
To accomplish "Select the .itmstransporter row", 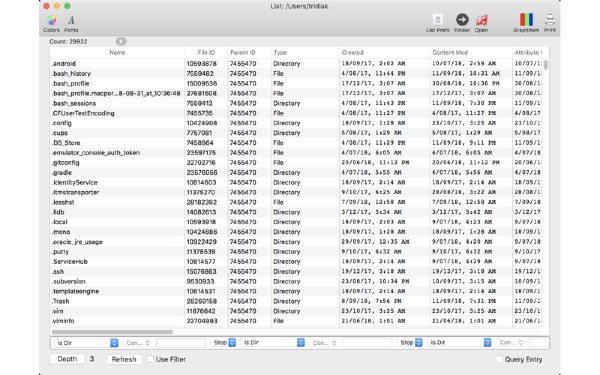I will 297,192.
